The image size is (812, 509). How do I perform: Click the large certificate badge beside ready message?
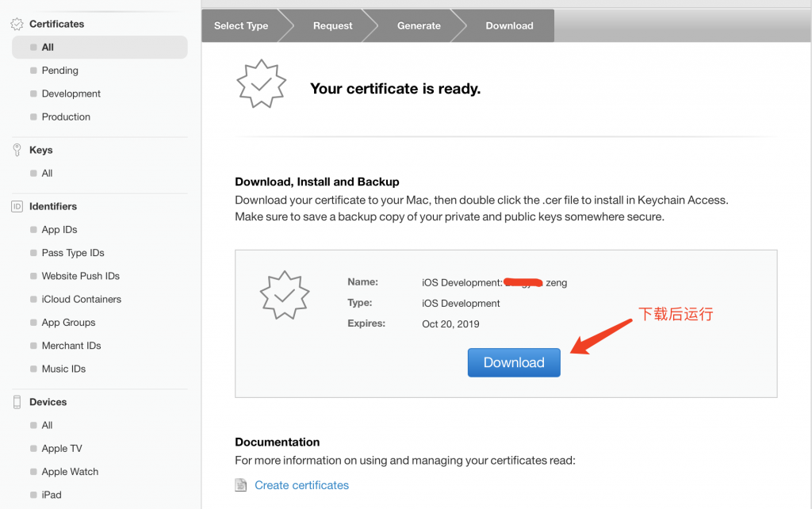tap(260, 83)
